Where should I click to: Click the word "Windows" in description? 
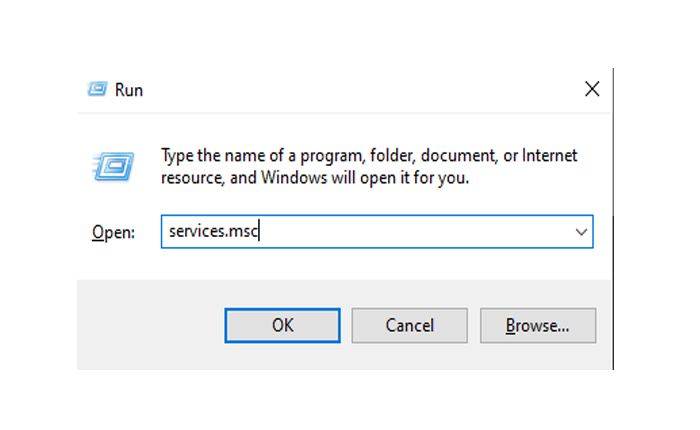coord(293,178)
